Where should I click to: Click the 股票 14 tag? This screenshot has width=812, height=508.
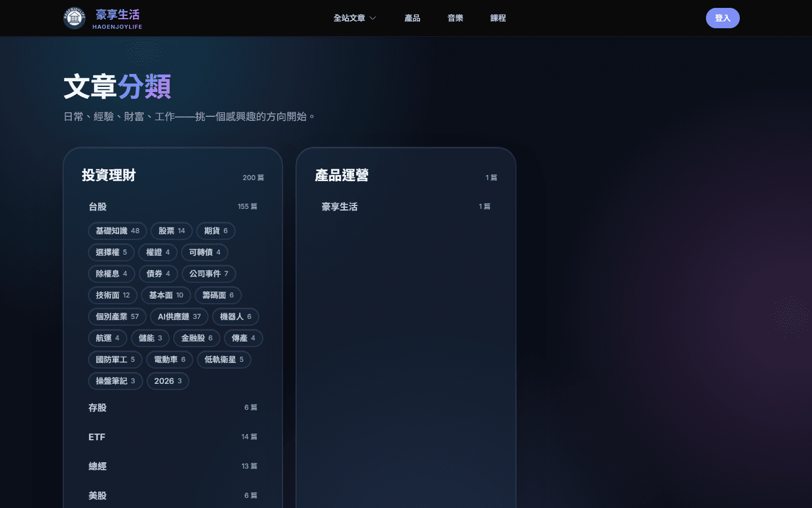coord(171,231)
